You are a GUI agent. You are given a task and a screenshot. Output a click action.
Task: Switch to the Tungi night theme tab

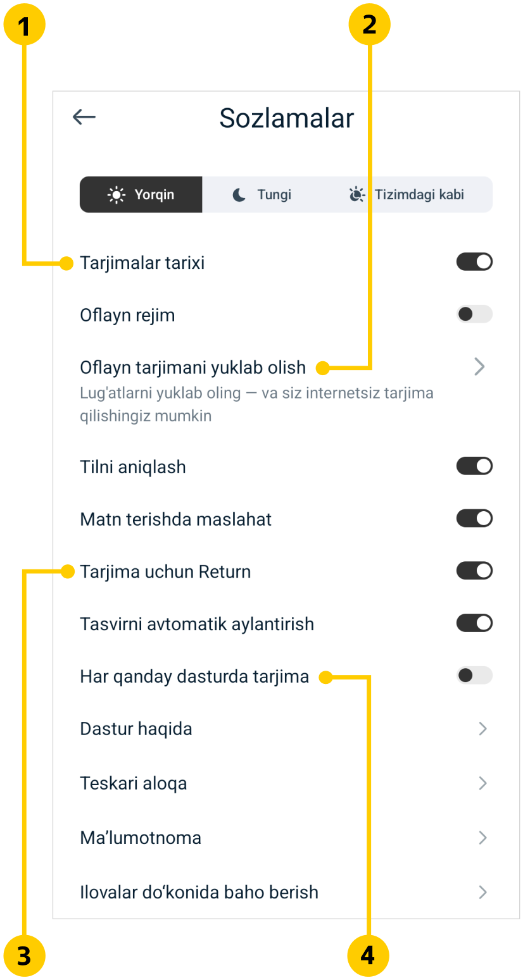coord(262,195)
